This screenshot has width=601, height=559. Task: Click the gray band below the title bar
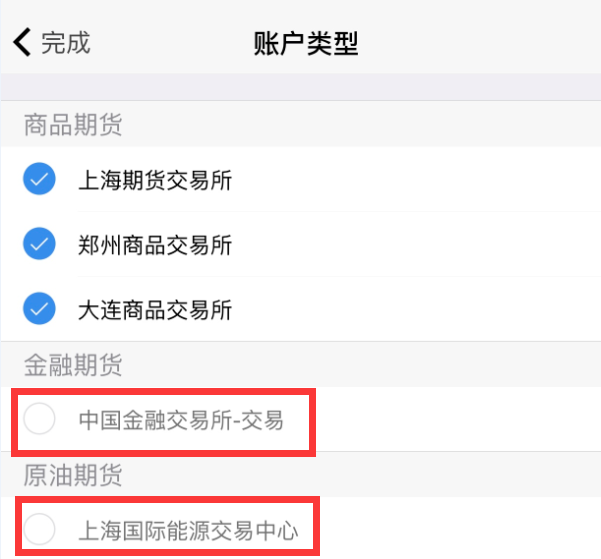pyautogui.click(x=300, y=86)
